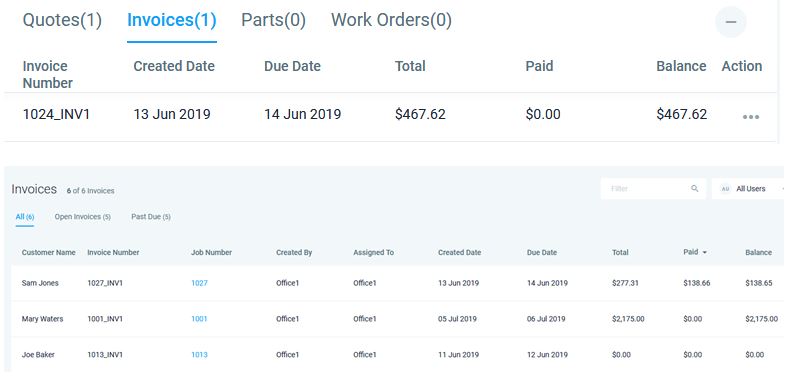Show the Open Invoices (5) filter tab
The width and height of the screenshot is (791, 385).
point(83,217)
